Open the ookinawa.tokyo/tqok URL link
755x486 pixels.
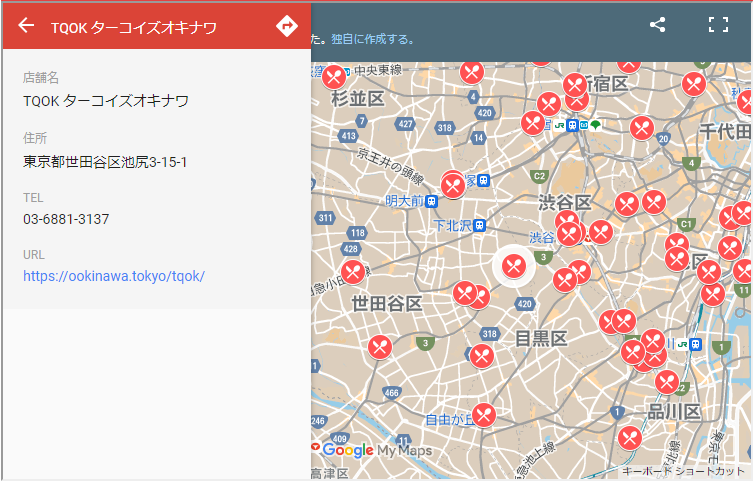(x=114, y=275)
